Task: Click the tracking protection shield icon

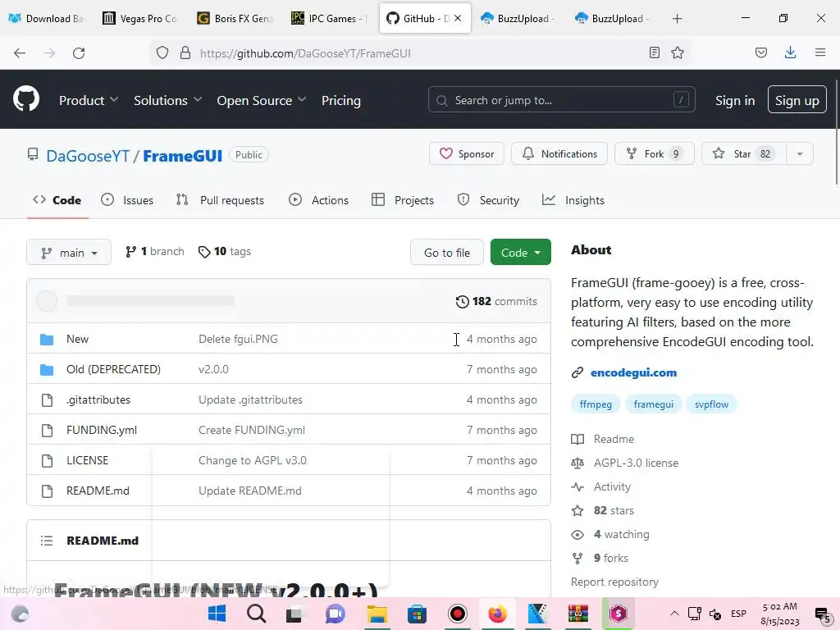Action: pos(162,53)
